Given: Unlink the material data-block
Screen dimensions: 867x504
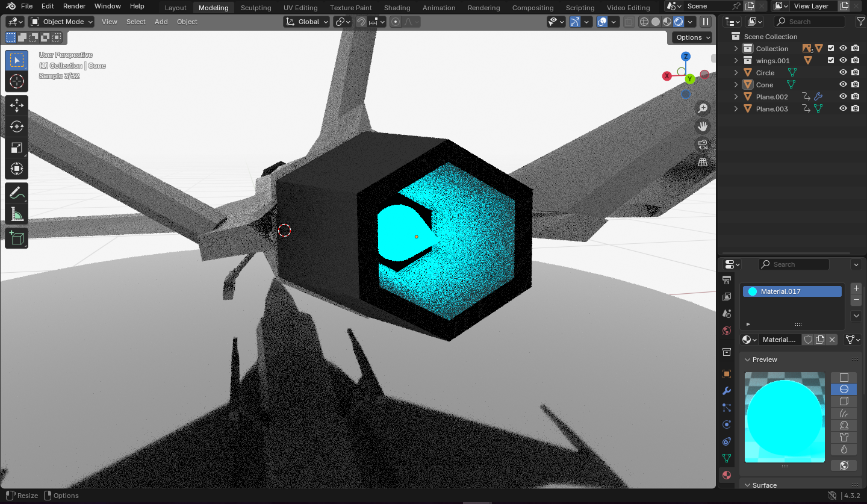Looking at the screenshot, I should [832, 340].
